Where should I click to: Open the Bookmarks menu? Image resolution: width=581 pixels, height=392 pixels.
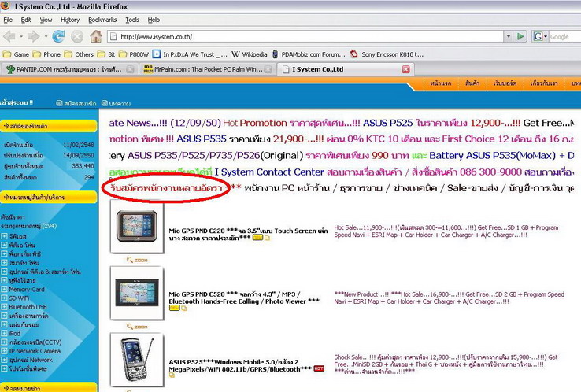pyautogui.click(x=102, y=20)
